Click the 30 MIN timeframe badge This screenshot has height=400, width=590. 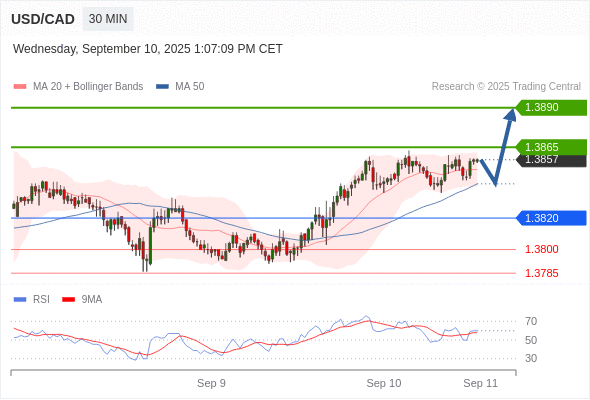pyautogui.click(x=108, y=19)
